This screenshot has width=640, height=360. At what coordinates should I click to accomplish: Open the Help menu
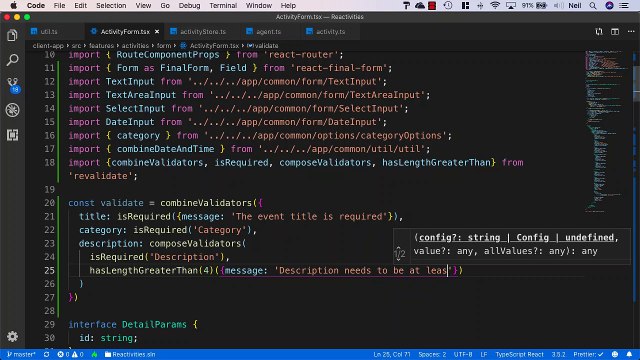coord(288,5)
